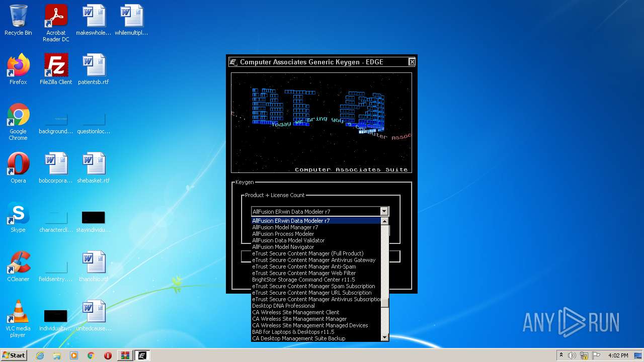The image size is (644, 362).
Task: Choose Desktop DNA Professional from the list
Action: [316, 306]
